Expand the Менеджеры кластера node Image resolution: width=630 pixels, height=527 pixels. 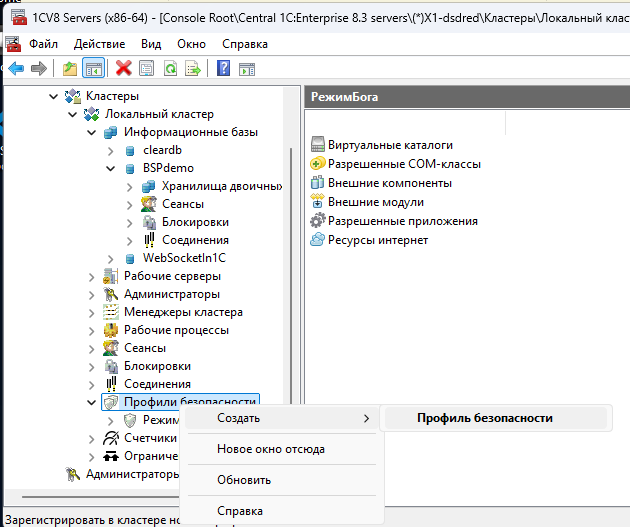click(92, 313)
